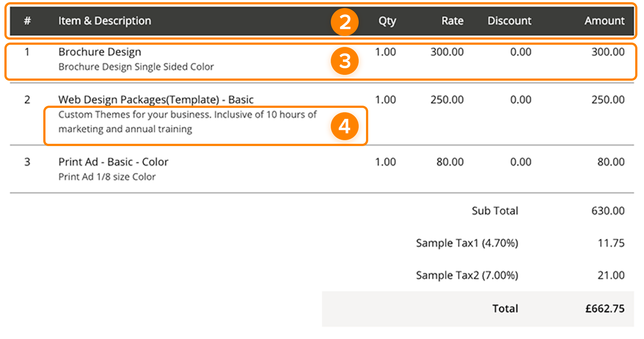Image resolution: width=644 pixels, height=339 pixels.
Task: Click the orange number 2 callout marker
Action: tap(344, 22)
